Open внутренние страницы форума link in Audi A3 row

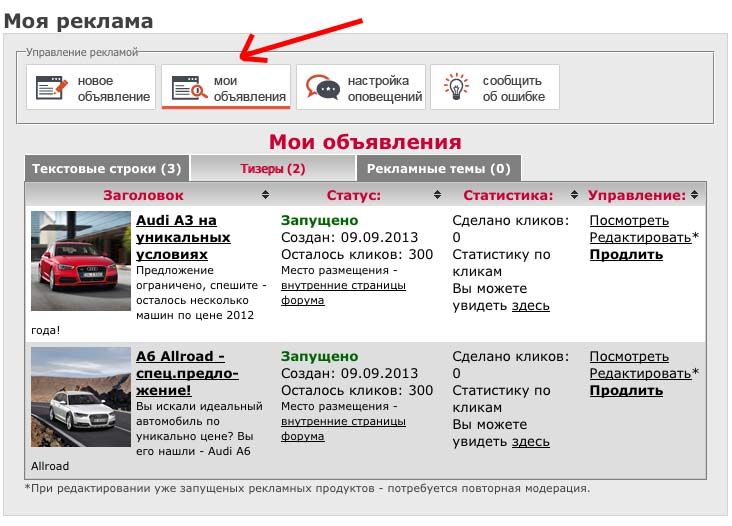pos(343,293)
